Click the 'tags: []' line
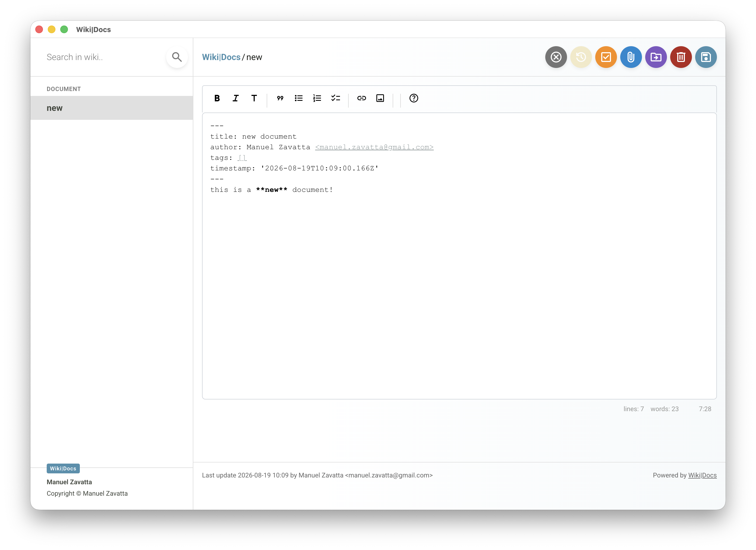The image size is (756, 550). coord(228,158)
